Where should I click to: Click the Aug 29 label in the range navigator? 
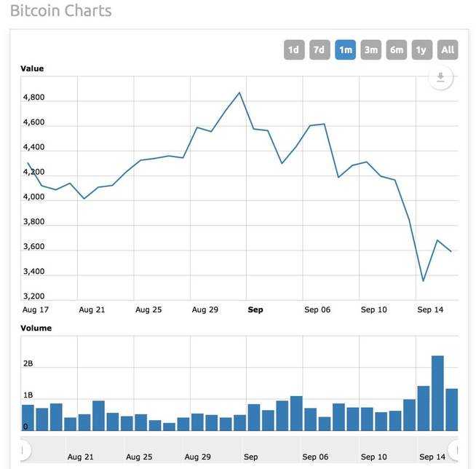coord(197,457)
